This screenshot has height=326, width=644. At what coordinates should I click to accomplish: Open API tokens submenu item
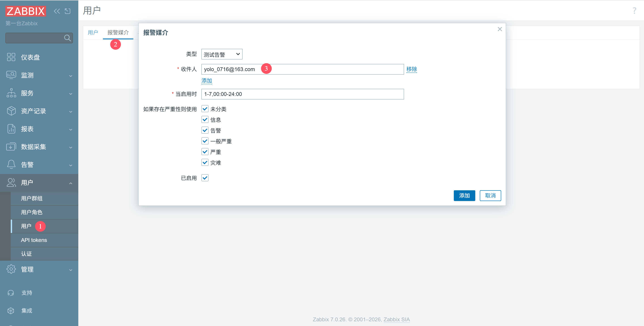(44, 240)
